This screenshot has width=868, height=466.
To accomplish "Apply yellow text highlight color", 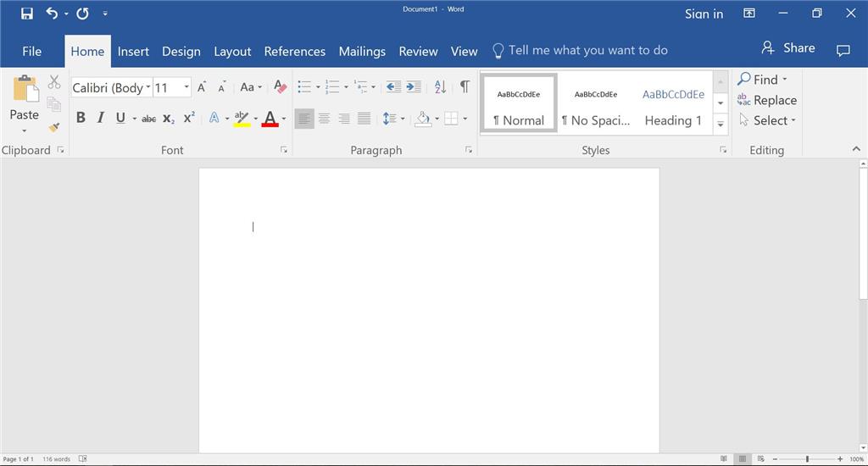I will click(x=242, y=119).
